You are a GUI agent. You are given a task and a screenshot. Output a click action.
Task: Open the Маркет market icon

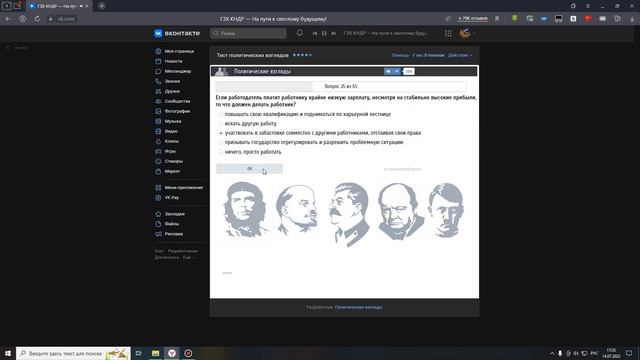158,171
